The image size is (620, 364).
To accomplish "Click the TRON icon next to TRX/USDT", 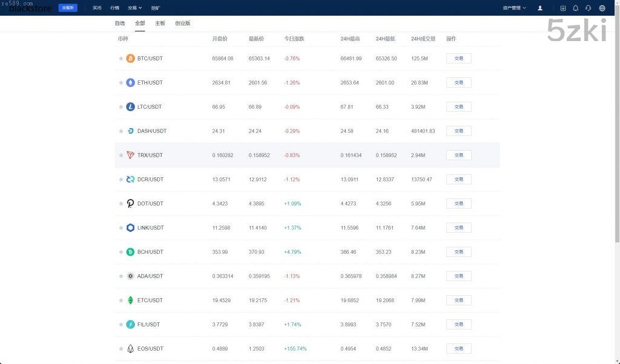I will 130,155.
